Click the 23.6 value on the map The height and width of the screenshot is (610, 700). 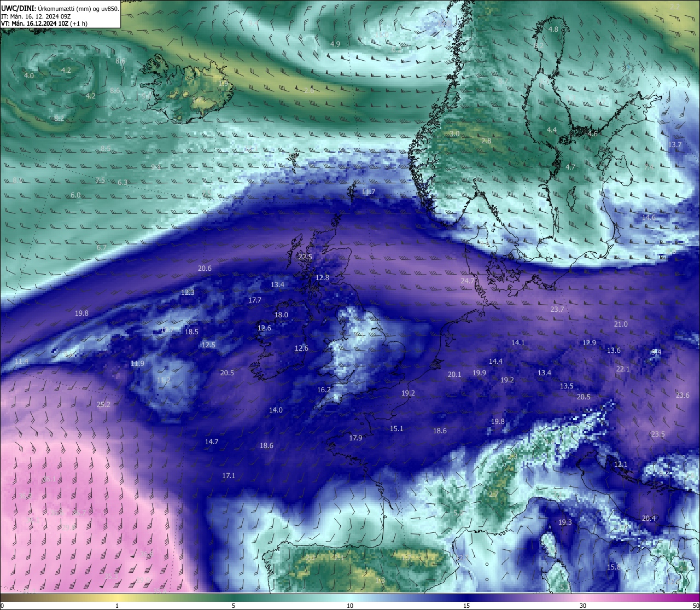682,396
